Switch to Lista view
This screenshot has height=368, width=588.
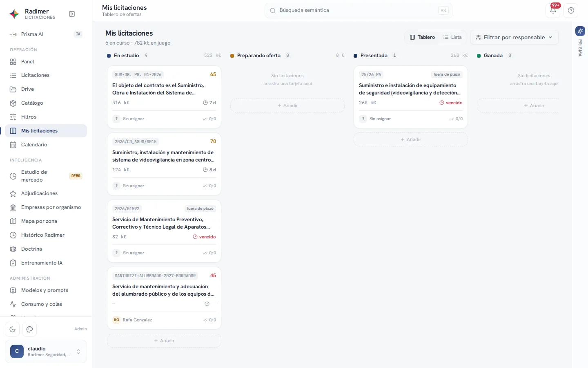click(452, 37)
